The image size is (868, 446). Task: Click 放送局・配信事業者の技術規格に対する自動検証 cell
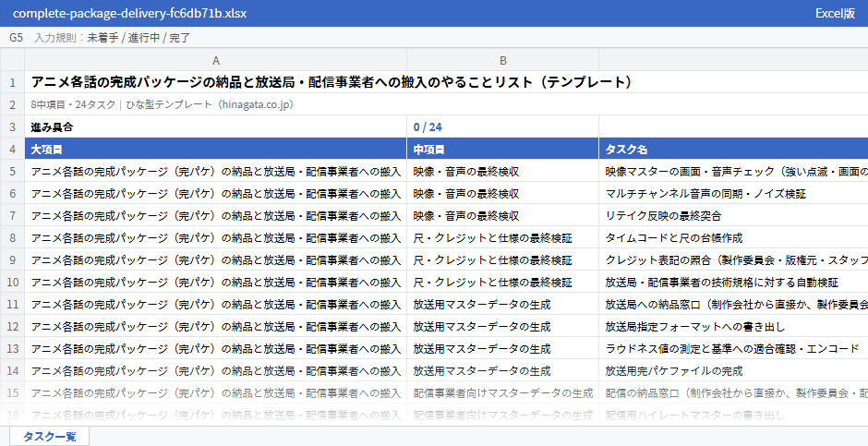pos(733,282)
